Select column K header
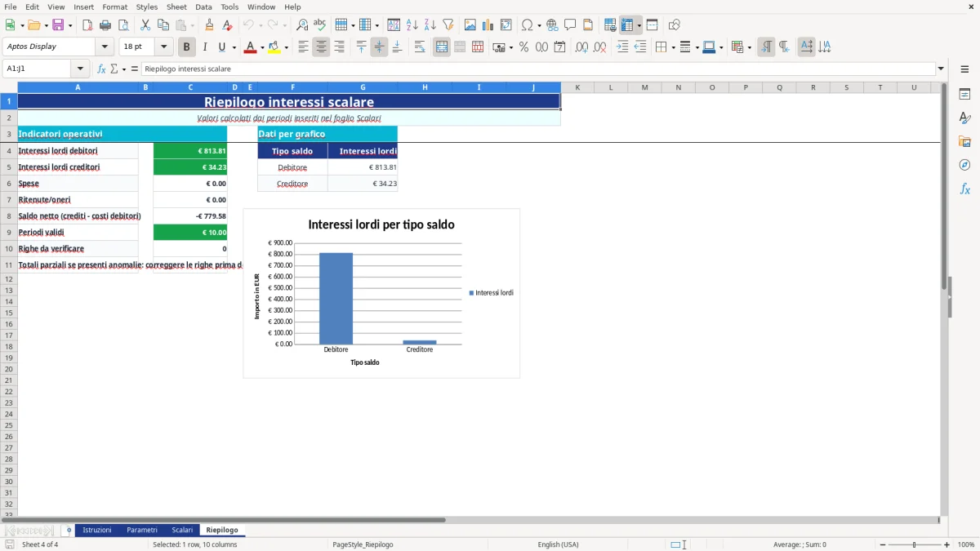Viewport: 980px width, 551px height. point(577,87)
